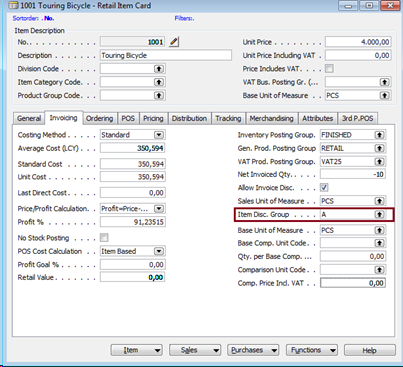403x367 pixels.
Task: Click the Retail Value field
Action: point(133,277)
